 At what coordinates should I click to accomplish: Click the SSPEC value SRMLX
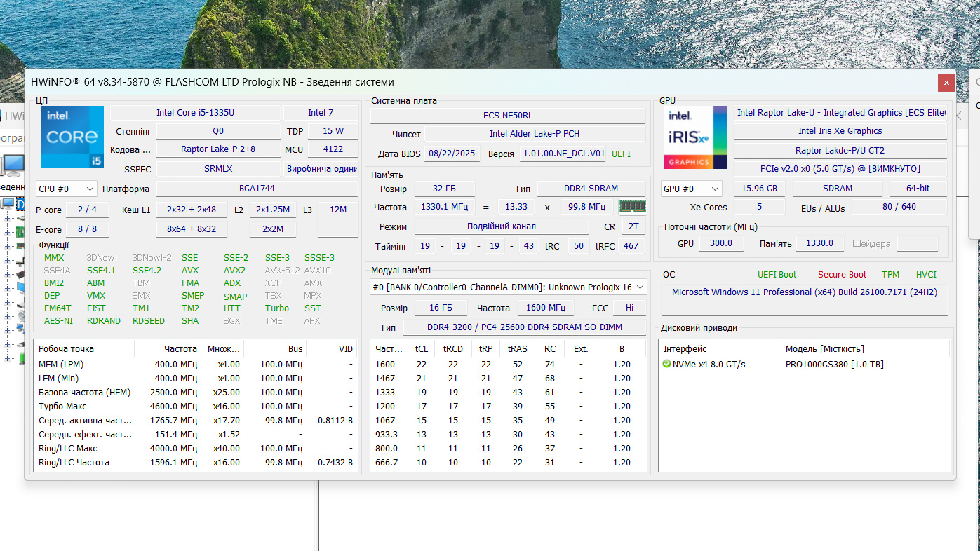pos(218,169)
